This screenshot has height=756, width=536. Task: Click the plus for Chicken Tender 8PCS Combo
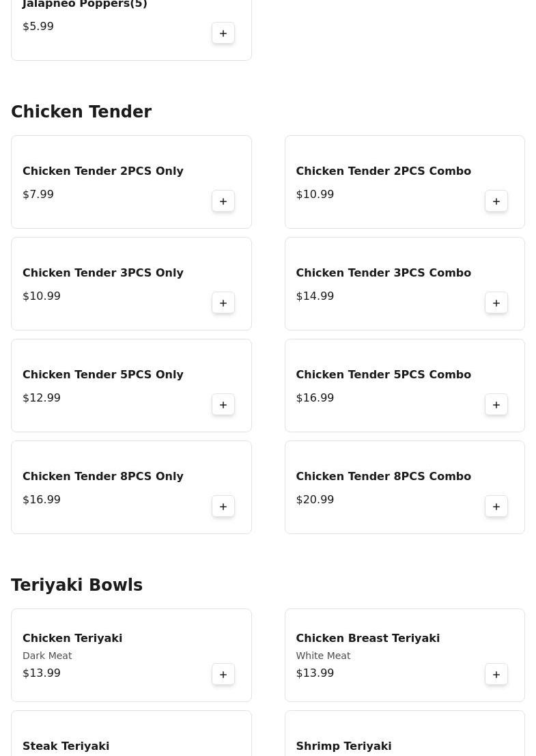pos(496,507)
